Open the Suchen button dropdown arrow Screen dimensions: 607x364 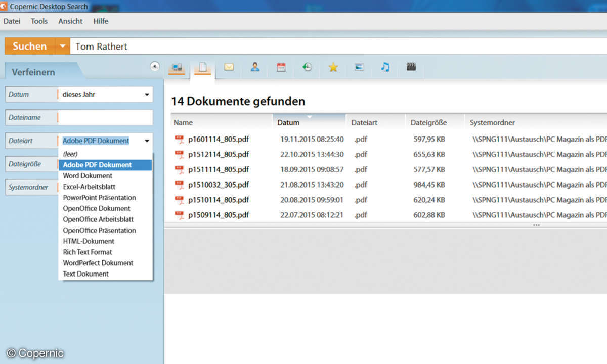(x=62, y=46)
